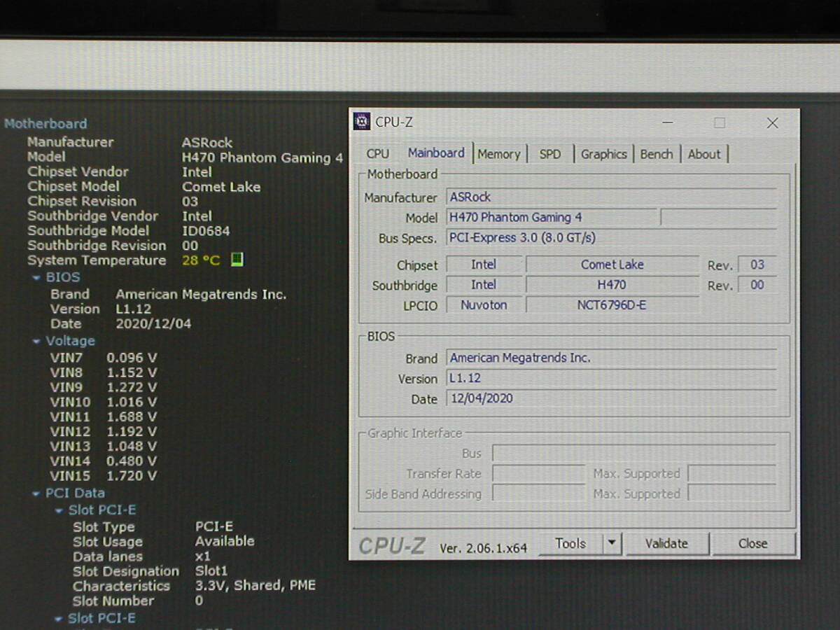Click the VIN8 1.152 V row
Screen dimensions: 840x630
click(x=103, y=373)
